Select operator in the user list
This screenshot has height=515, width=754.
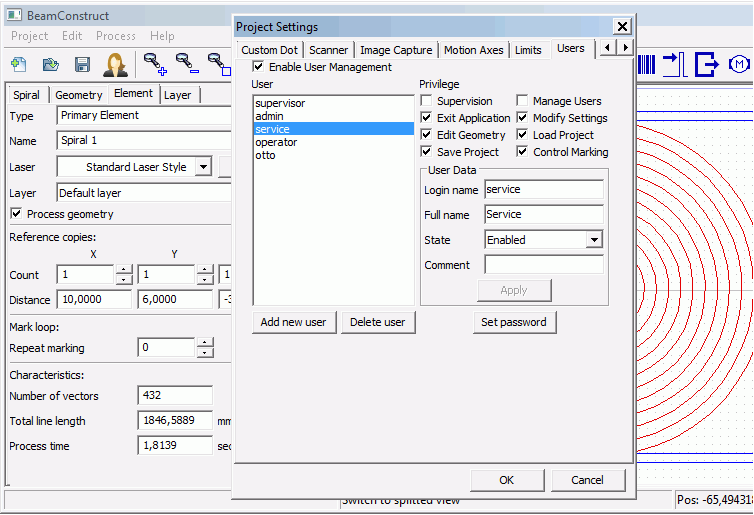tap(276, 142)
